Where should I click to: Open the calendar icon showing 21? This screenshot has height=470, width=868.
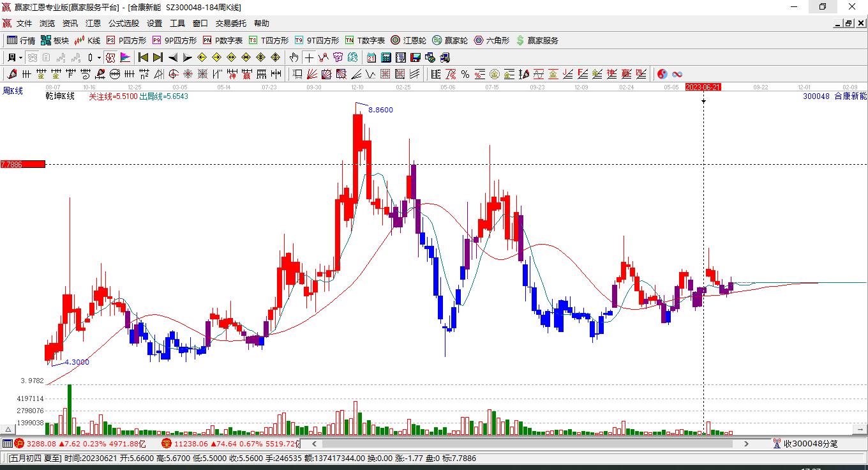click(371, 57)
